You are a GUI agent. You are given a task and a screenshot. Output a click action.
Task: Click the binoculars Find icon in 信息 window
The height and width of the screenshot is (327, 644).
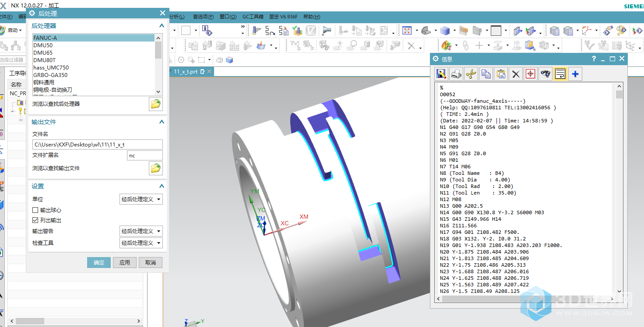tap(545, 74)
